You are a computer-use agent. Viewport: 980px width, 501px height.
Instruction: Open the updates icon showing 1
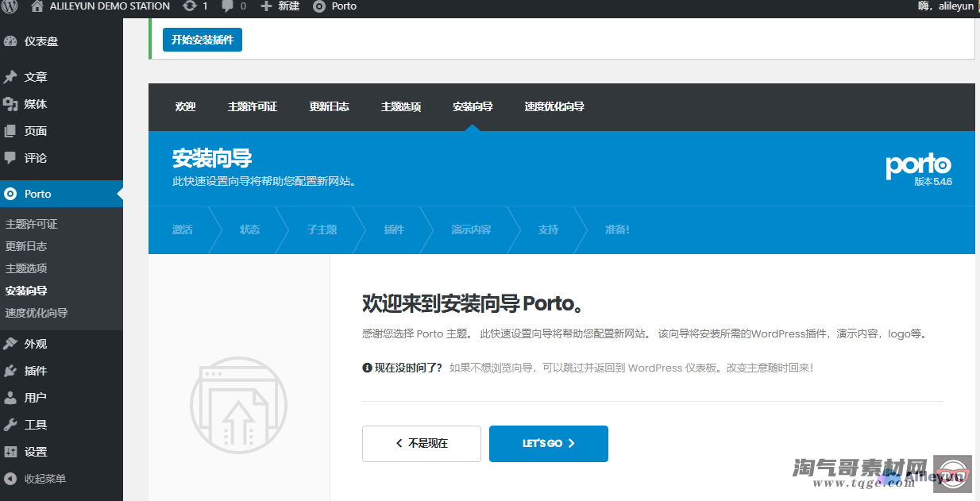[x=189, y=6]
